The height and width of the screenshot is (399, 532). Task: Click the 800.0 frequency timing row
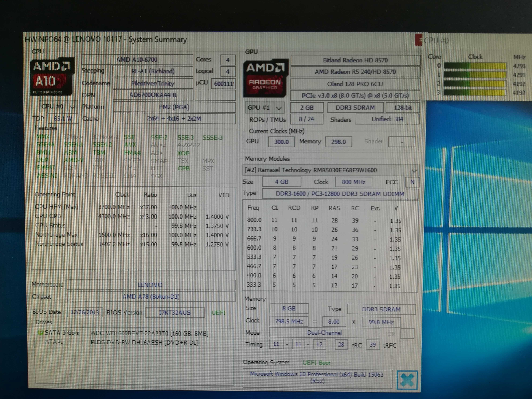point(324,220)
